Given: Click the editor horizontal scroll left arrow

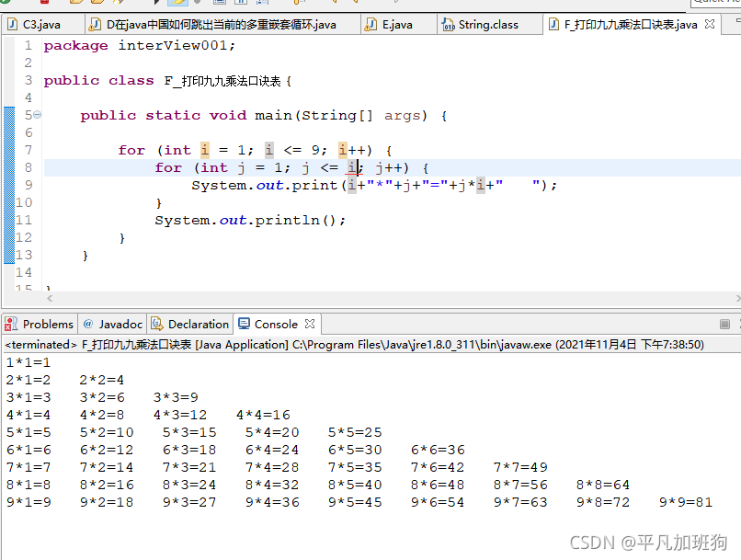Looking at the screenshot, I should 50,298.
